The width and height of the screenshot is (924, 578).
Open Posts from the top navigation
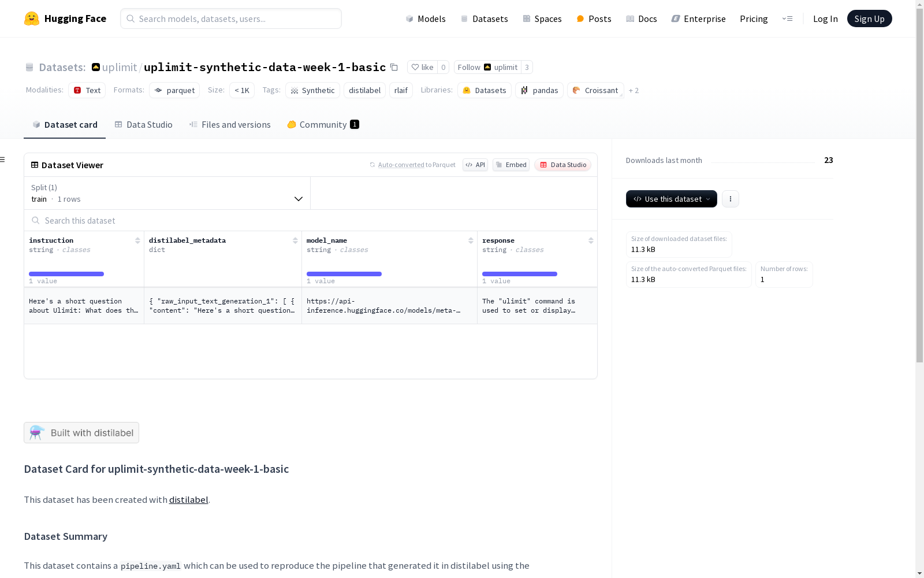click(594, 18)
